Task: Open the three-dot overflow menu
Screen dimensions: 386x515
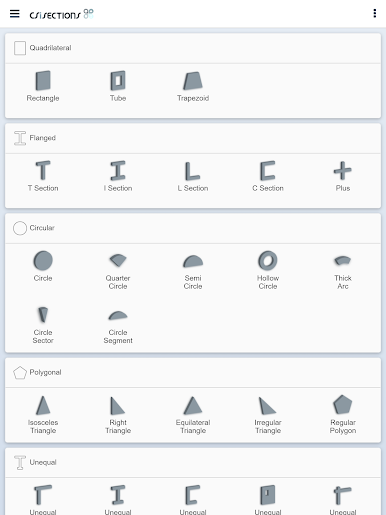Action: (375, 13)
